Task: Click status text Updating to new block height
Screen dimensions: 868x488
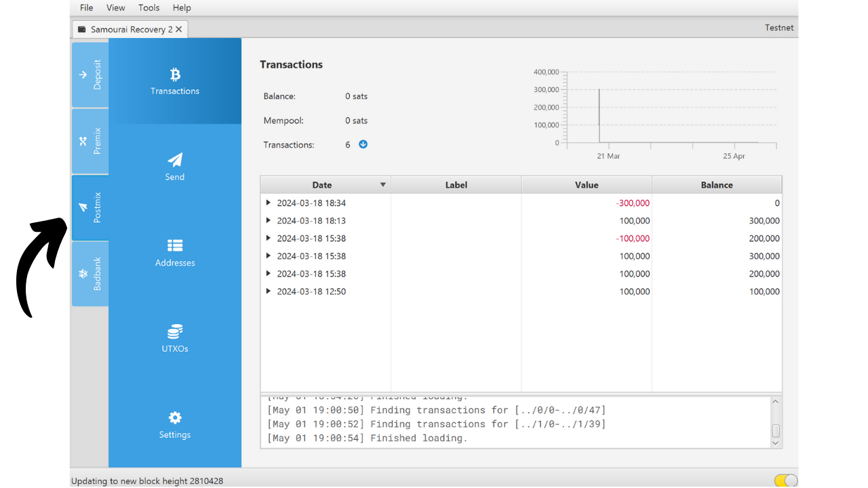Action: [147, 481]
